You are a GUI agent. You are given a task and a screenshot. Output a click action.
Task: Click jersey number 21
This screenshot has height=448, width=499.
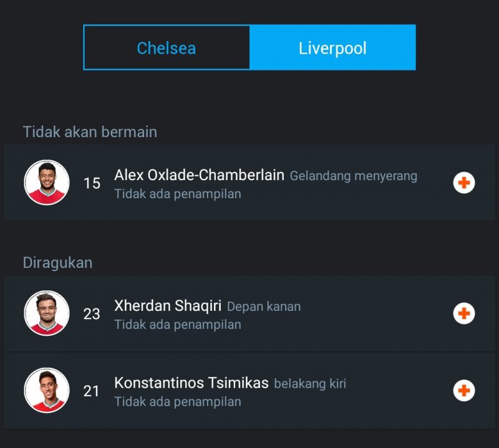(92, 391)
